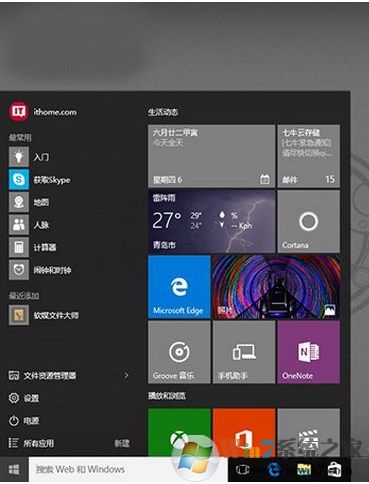Open 设置 settings

[24, 398]
